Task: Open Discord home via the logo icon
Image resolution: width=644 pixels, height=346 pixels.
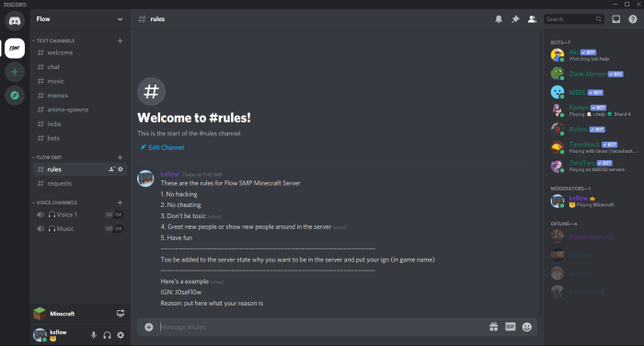Action: tap(15, 20)
